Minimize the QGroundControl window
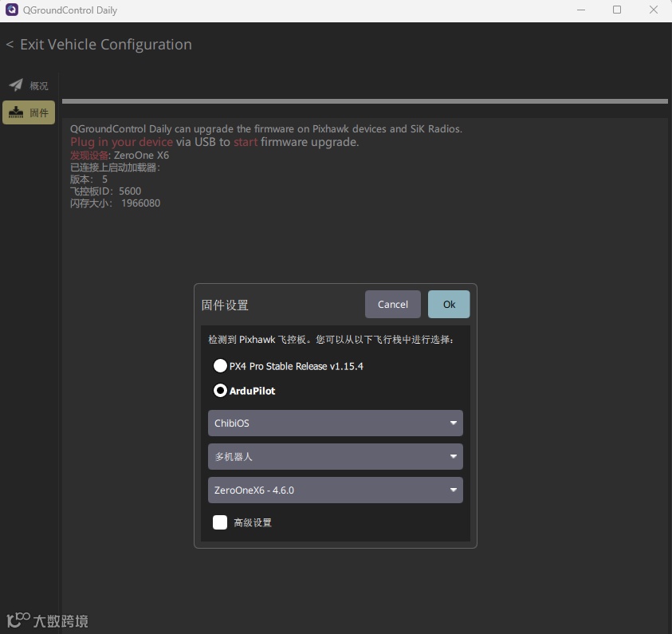 point(580,10)
